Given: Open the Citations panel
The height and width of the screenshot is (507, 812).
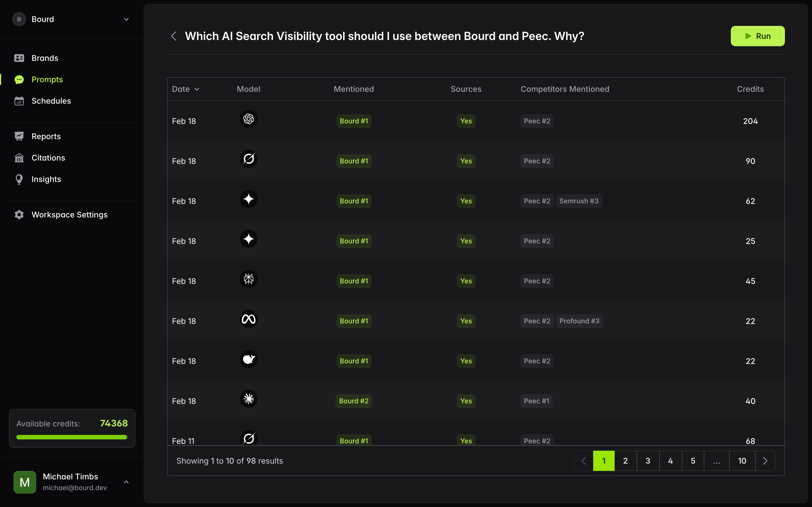Looking at the screenshot, I should [x=48, y=158].
